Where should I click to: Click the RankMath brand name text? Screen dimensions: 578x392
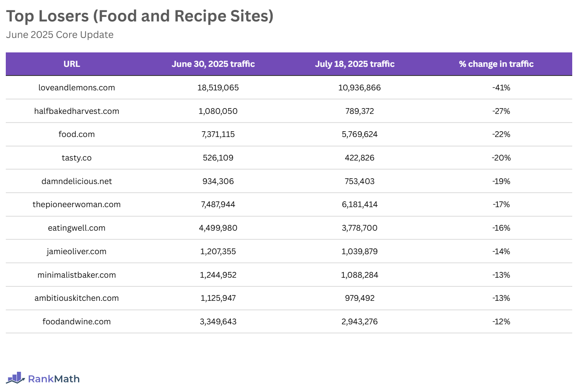click(54, 379)
